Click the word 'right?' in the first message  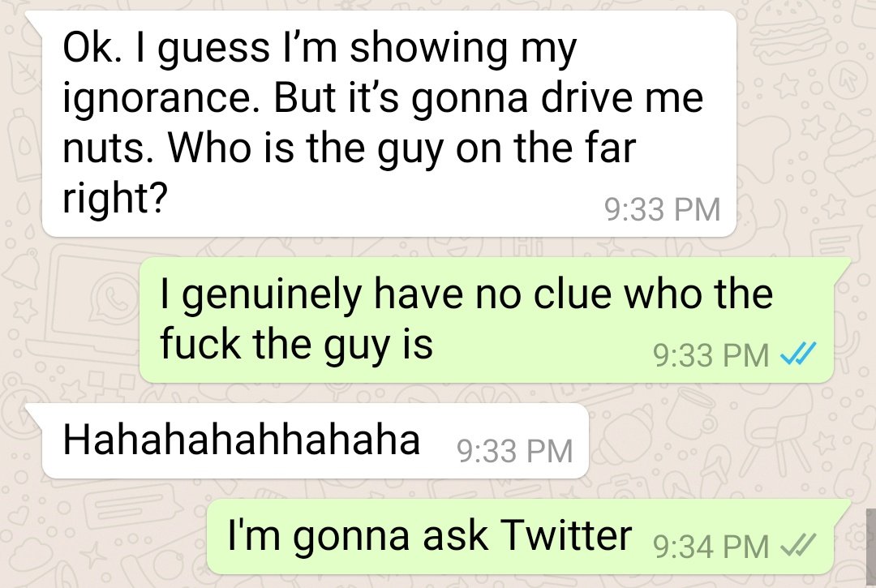115,198
